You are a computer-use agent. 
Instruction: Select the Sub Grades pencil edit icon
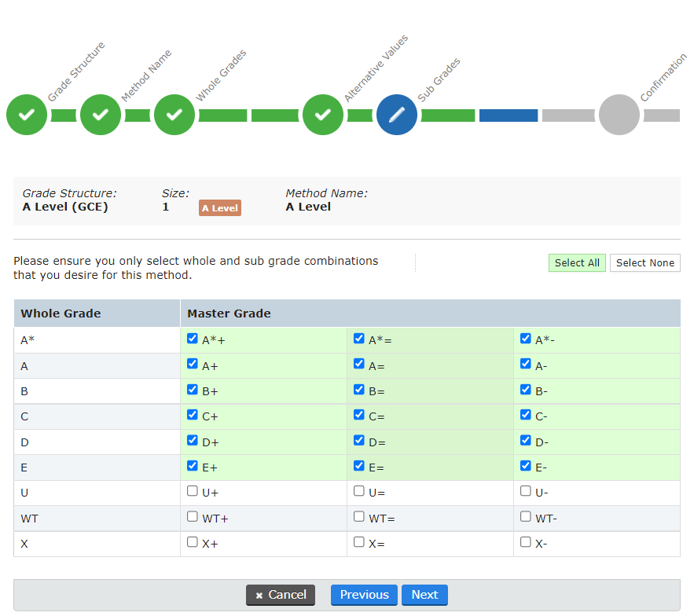click(x=396, y=115)
